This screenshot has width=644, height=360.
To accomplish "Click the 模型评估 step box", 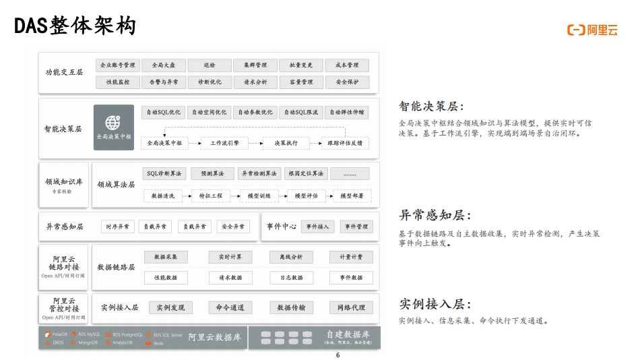I will (x=307, y=196).
